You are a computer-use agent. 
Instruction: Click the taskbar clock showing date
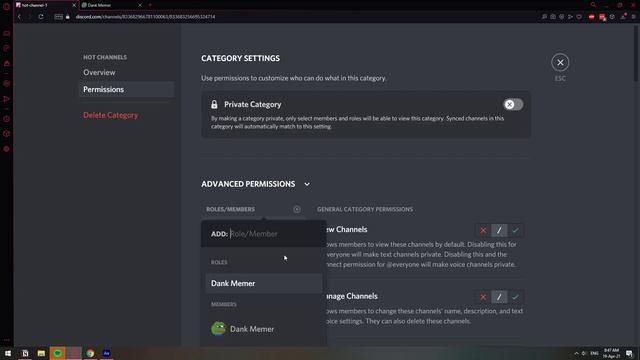pos(611,353)
